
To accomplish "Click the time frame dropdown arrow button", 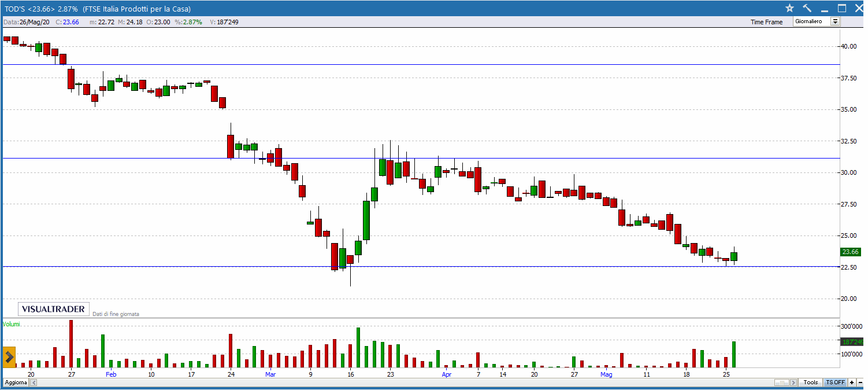I will click(835, 21).
